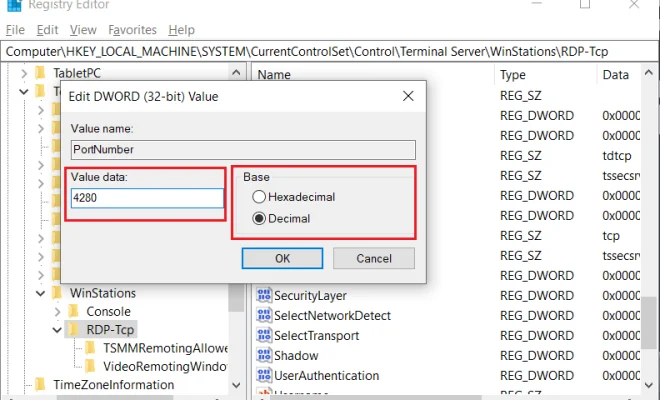Click the Value data field containing 4280
Screen dimensions: 660x400
(x=147, y=198)
